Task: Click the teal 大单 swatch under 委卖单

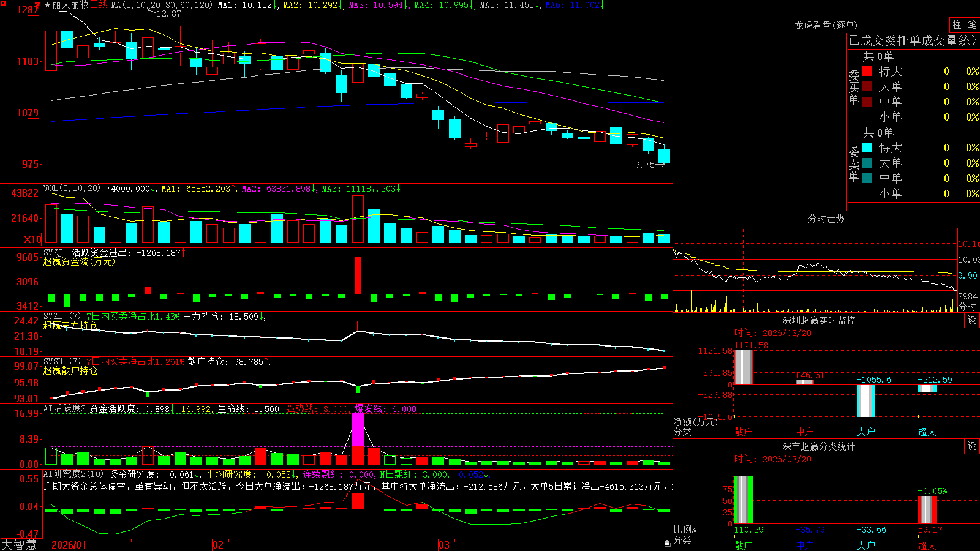Action: [x=867, y=163]
